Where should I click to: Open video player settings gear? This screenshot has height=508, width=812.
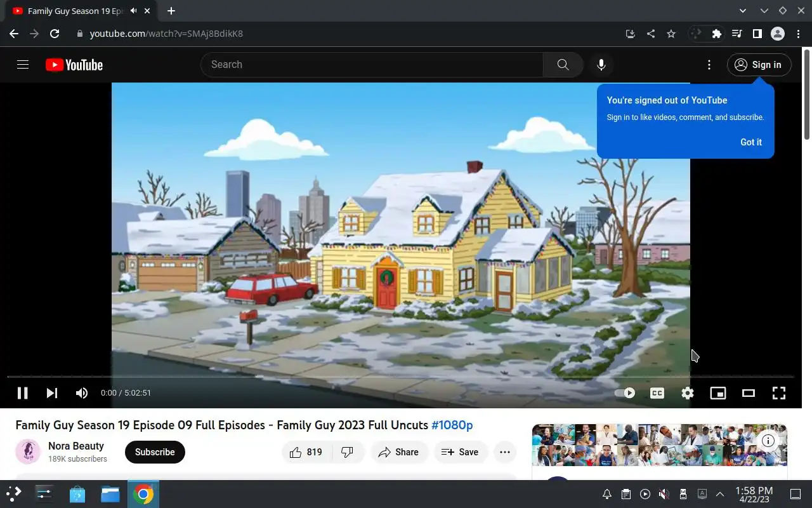tap(688, 393)
